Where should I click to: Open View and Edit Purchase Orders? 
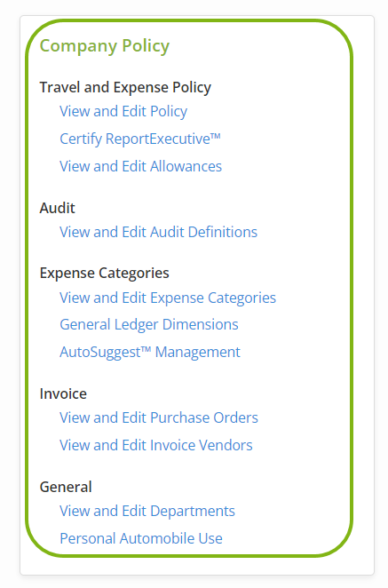(159, 417)
